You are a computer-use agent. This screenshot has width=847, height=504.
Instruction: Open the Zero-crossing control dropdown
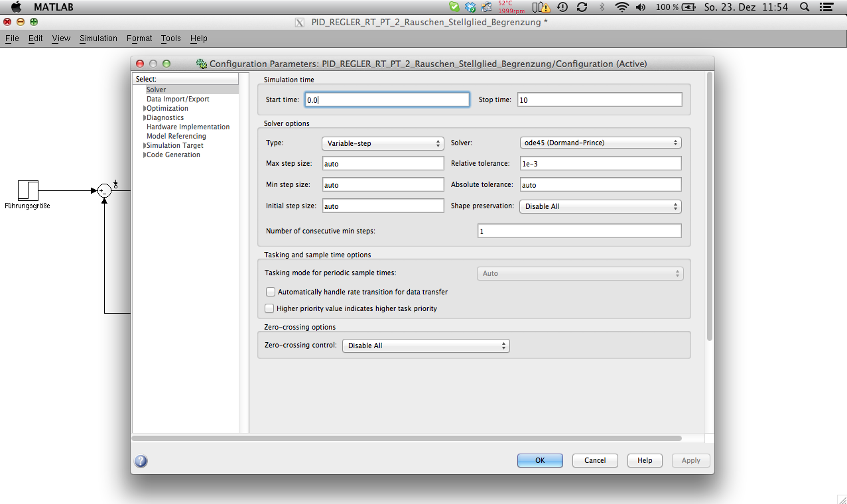[425, 346]
